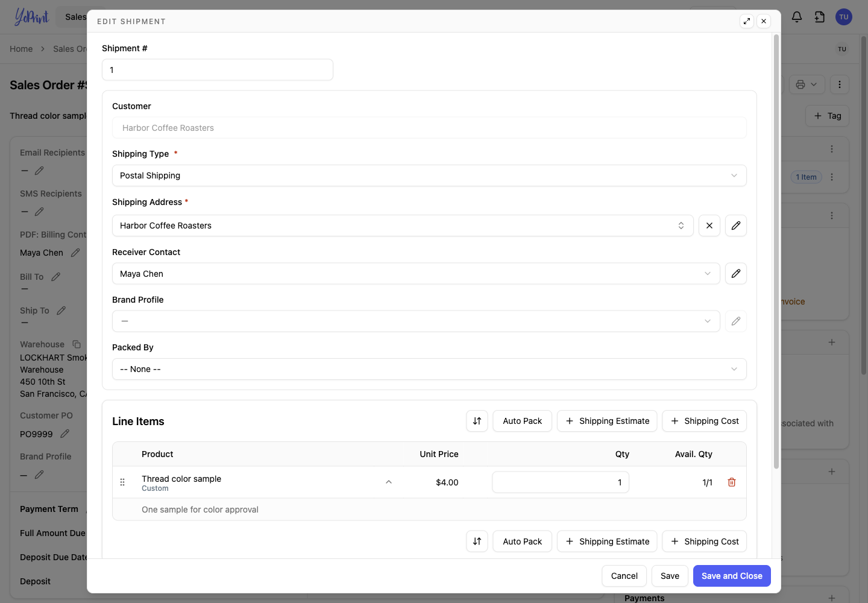The width and height of the screenshot is (868, 603).
Task: Copy the Warehouse address
Action: pos(77,344)
